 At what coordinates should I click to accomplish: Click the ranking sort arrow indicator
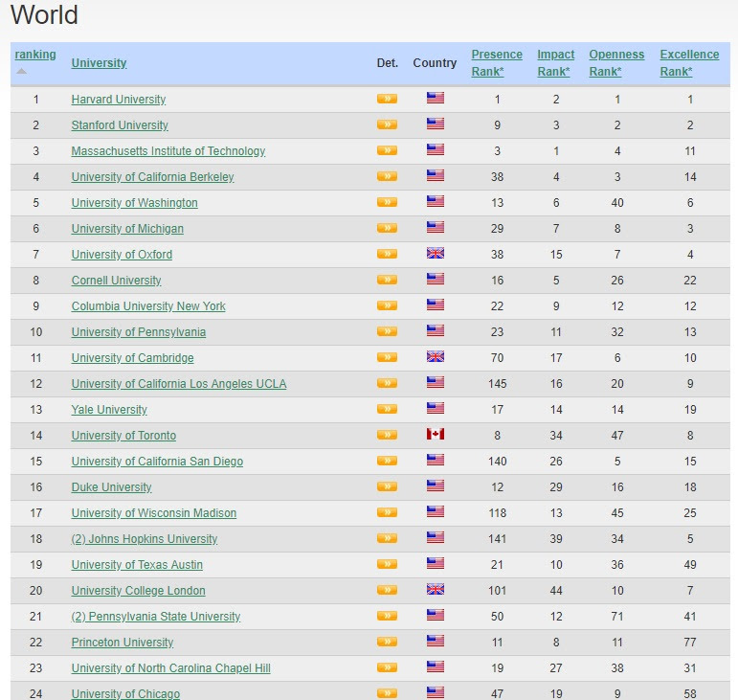point(21,71)
